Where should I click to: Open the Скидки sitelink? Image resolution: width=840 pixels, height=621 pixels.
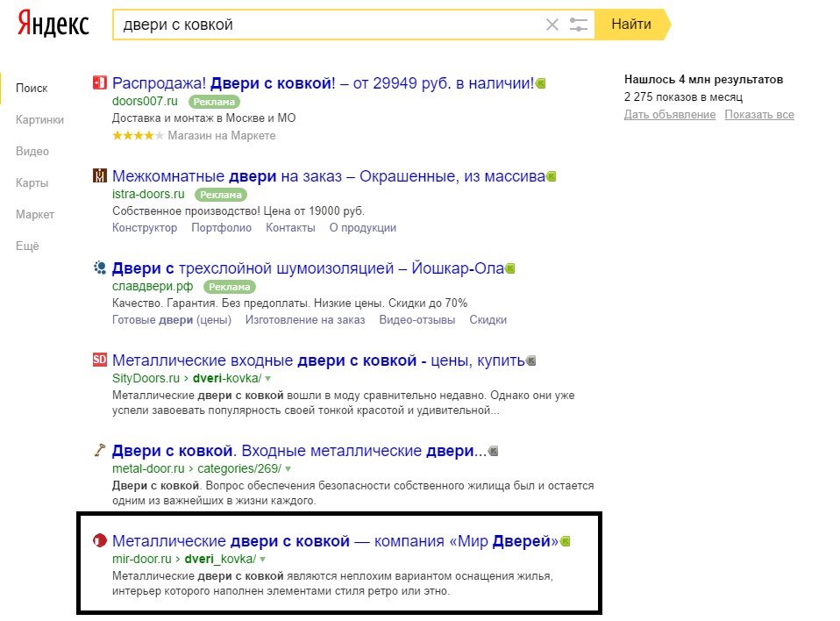click(488, 320)
